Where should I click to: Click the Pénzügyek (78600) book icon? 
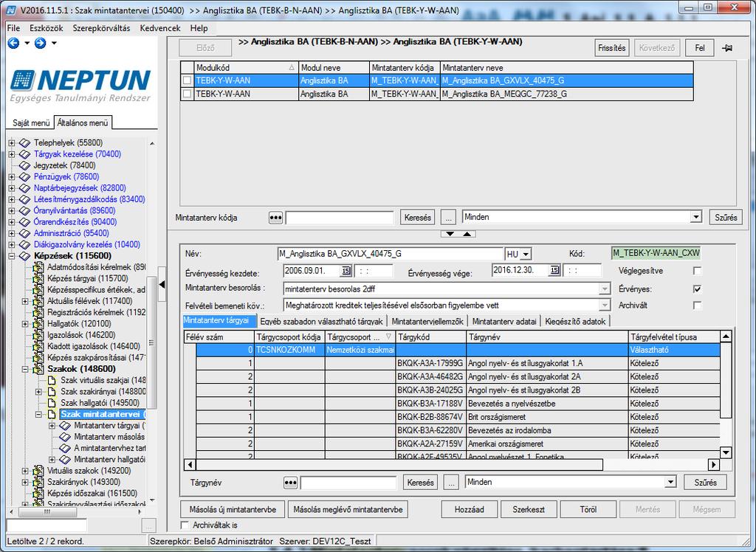24,177
